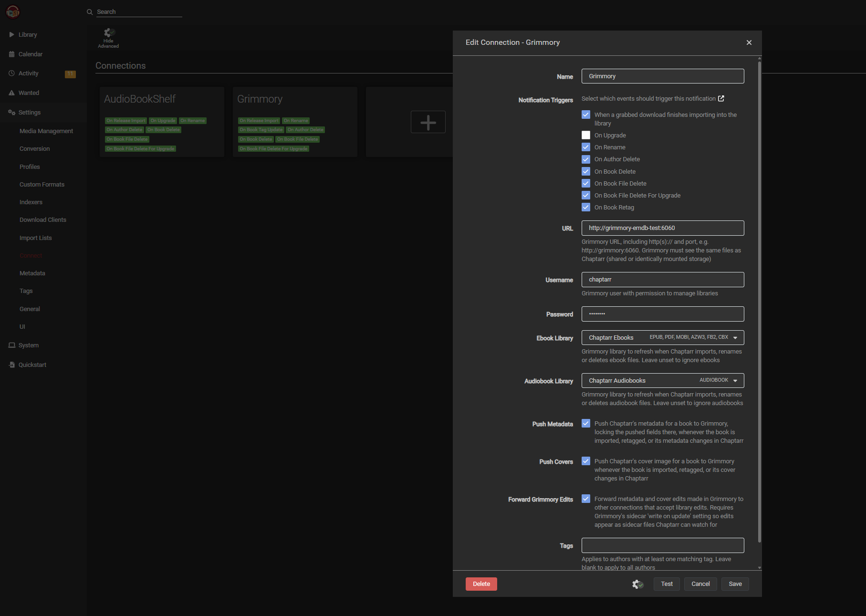Toggle On Book File Delete For Upgrade
Viewport: 866px width, 616px height.
[x=586, y=195]
